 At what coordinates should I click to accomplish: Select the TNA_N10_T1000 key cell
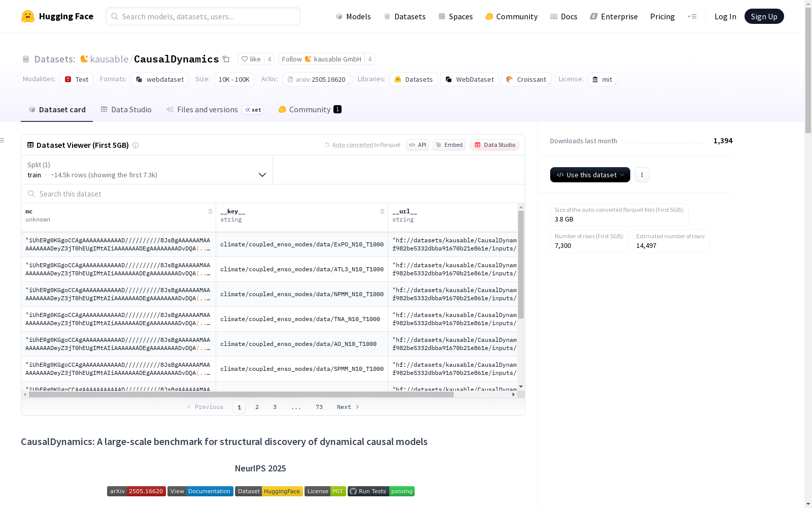pos(302,319)
